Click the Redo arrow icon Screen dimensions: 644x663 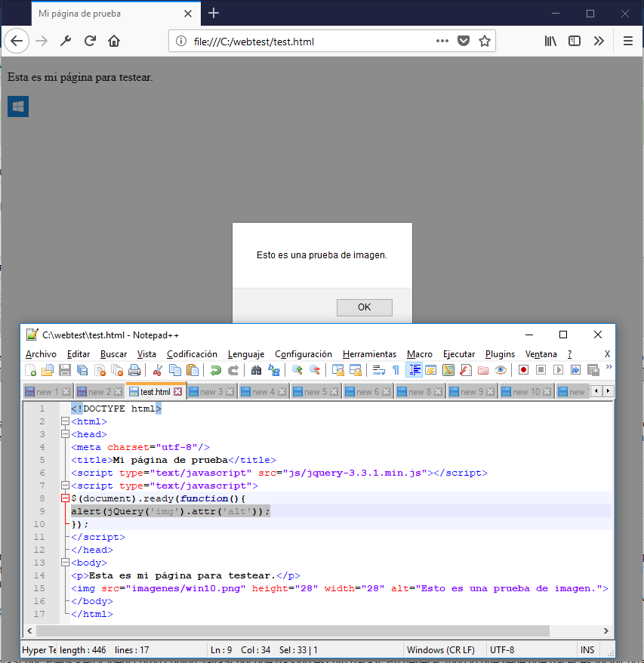point(233,371)
